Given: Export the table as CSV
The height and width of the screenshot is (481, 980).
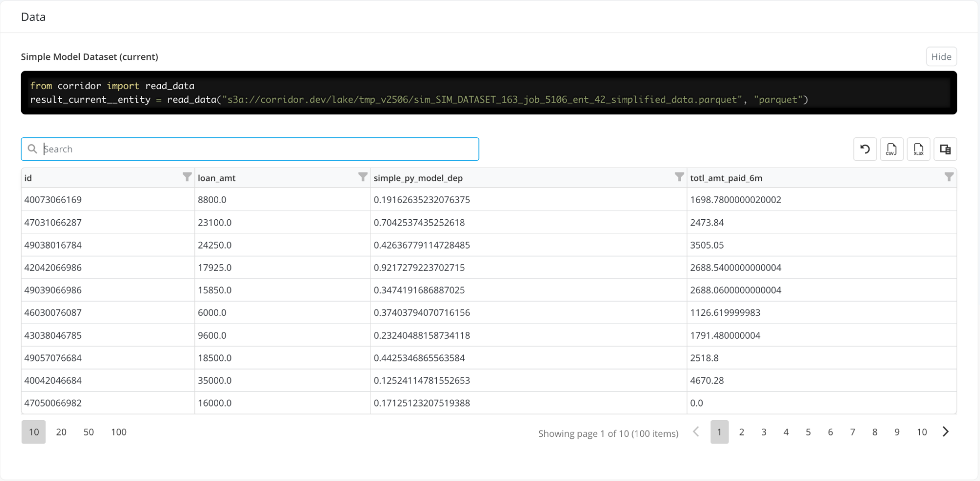Looking at the screenshot, I should [x=891, y=149].
